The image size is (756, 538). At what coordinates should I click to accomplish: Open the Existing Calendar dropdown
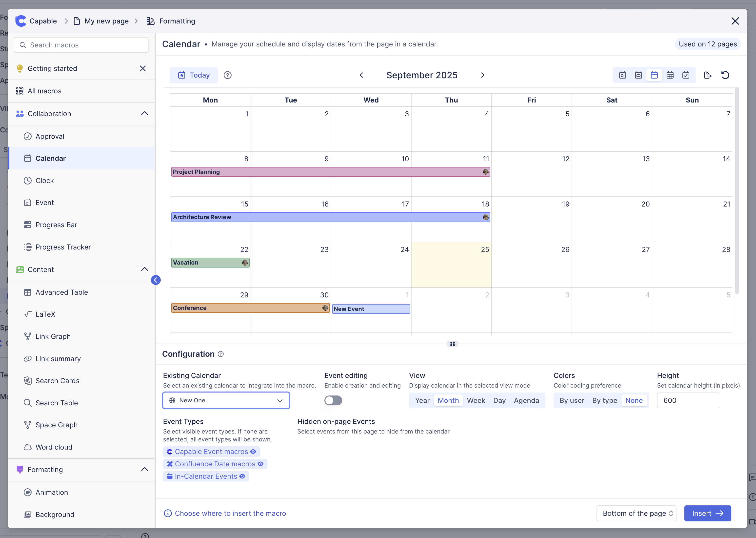pyautogui.click(x=226, y=400)
